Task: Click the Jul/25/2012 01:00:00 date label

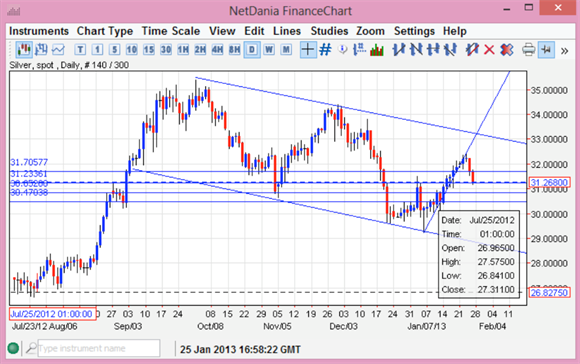Action: click(52, 314)
